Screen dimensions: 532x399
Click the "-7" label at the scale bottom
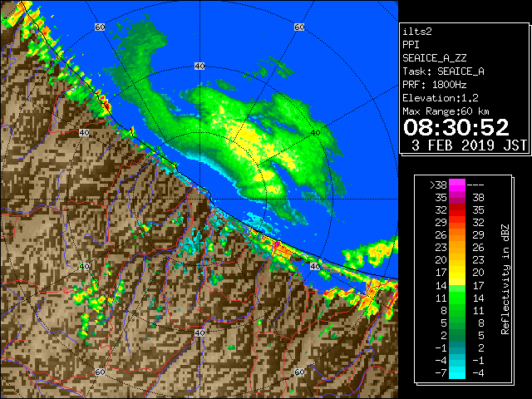pyautogui.click(x=441, y=372)
